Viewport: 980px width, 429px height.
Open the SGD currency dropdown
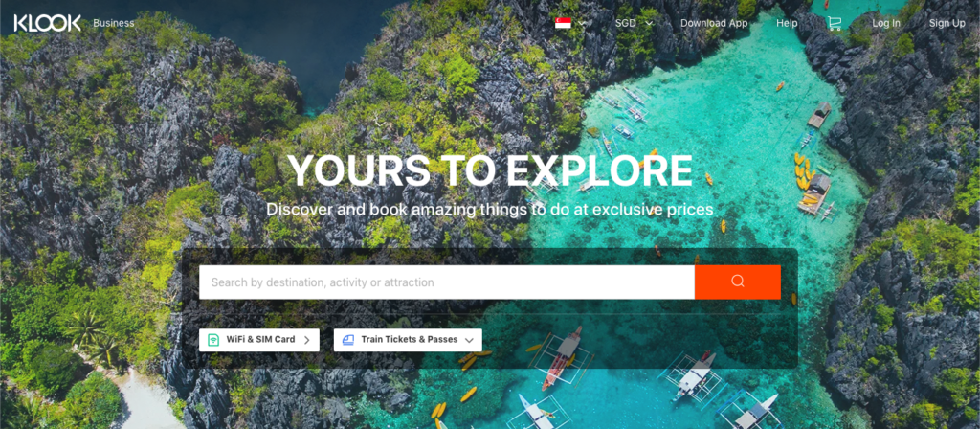pyautogui.click(x=634, y=23)
